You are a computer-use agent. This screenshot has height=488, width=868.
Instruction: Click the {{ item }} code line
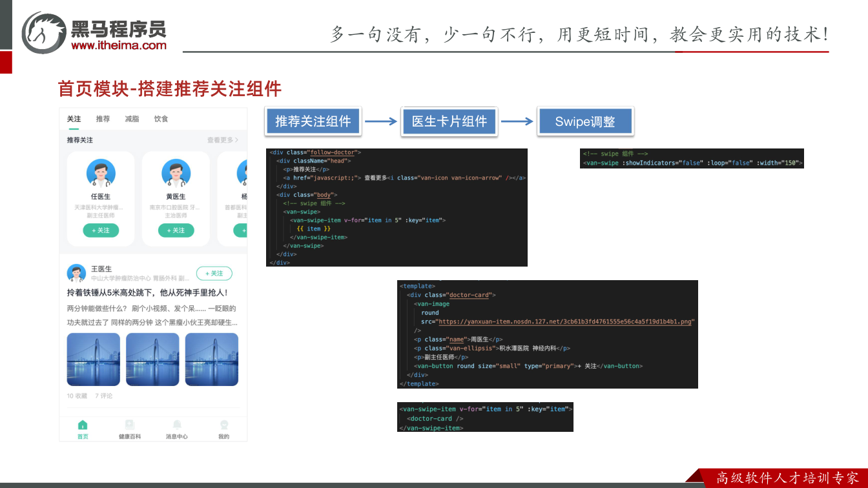point(314,229)
